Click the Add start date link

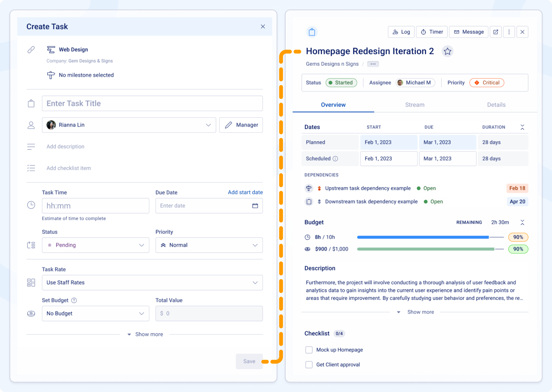click(245, 192)
